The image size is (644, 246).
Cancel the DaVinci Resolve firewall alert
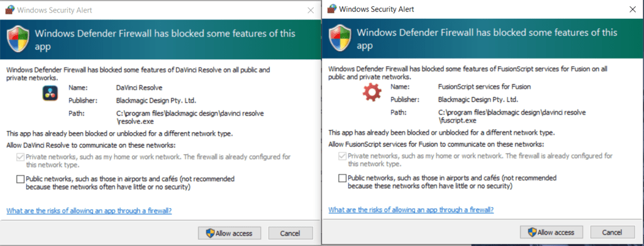pos(291,233)
